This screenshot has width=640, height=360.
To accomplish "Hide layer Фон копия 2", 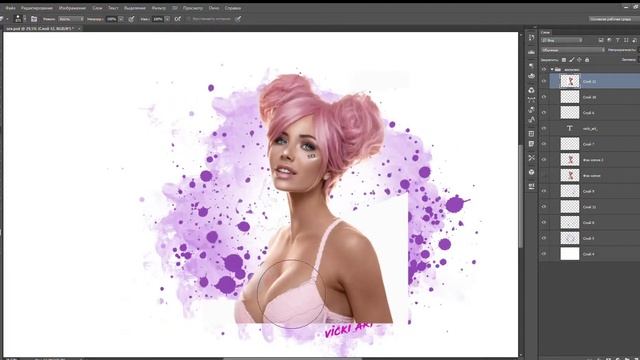I will pos(544,160).
